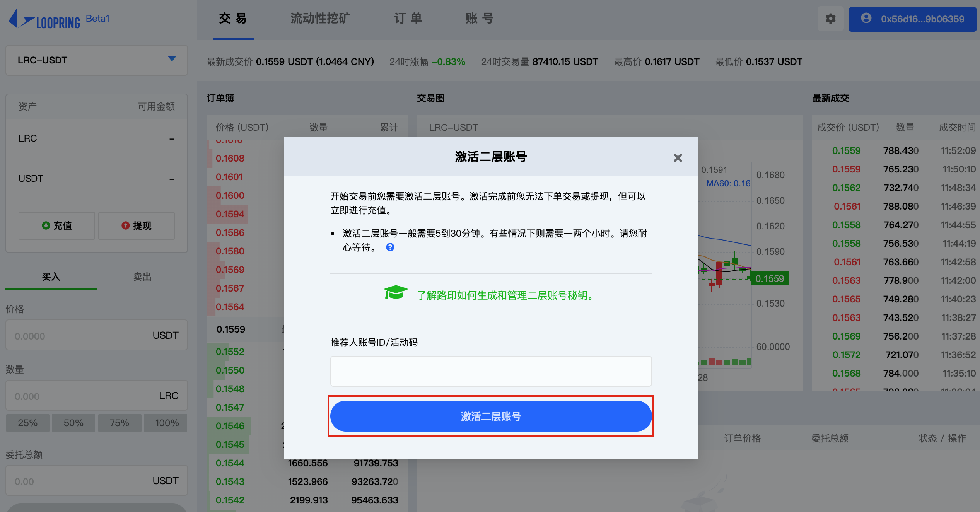Click the 数量 LRC input field
The image size is (980, 512).
coord(97,395)
